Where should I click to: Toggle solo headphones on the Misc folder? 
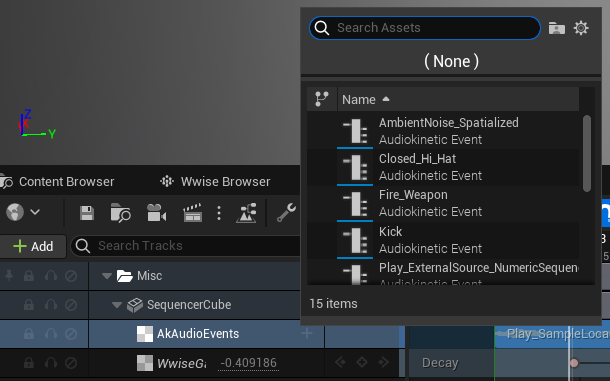tap(51, 276)
